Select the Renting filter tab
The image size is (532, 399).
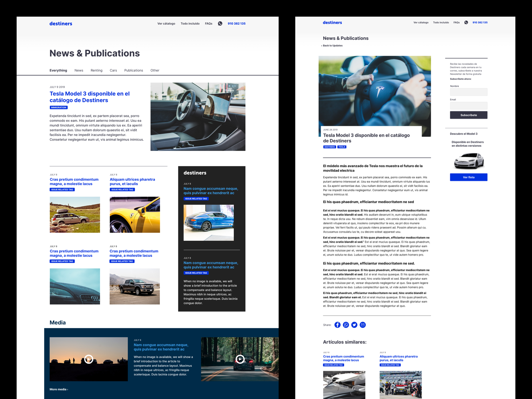(x=96, y=70)
